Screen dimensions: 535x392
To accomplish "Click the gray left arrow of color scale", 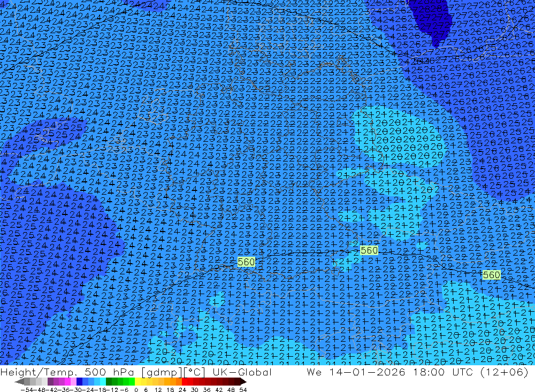I will [19, 381].
